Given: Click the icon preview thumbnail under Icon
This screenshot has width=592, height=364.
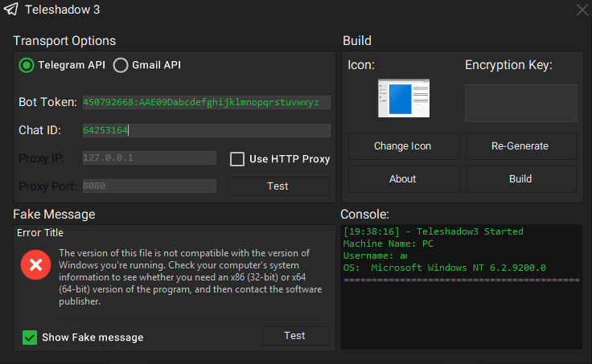Looking at the screenshot, I should 404,98.
